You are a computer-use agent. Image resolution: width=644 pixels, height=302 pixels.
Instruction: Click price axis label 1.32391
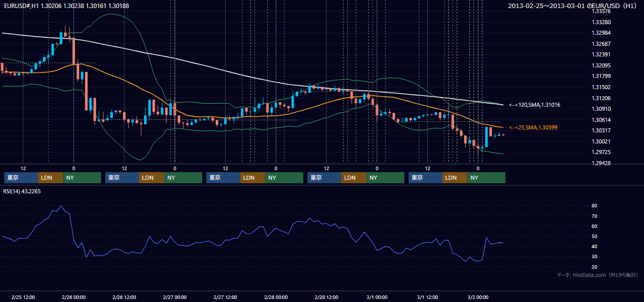pos(601,54)
